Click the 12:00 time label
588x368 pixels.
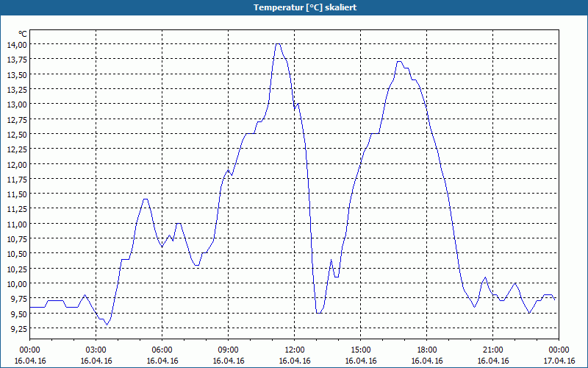(x=295, y=350)
